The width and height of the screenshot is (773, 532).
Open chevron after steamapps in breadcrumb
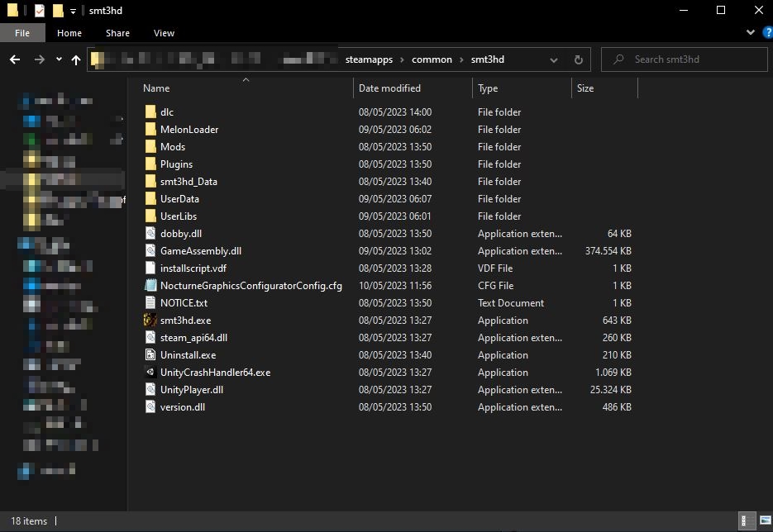(x=402, y=59)
